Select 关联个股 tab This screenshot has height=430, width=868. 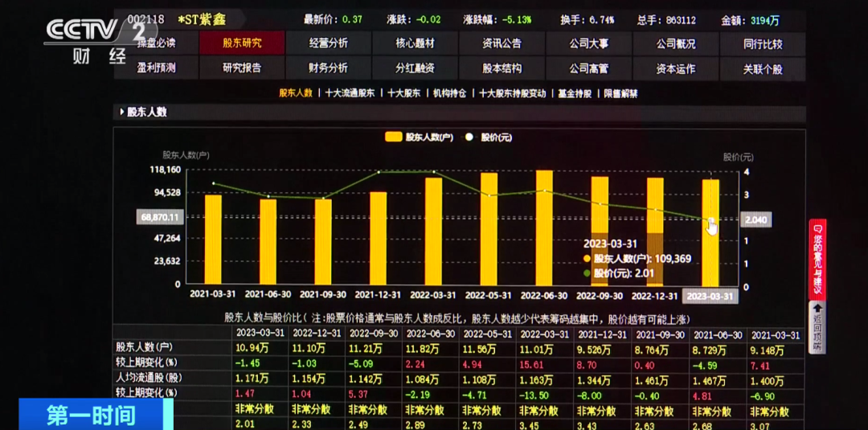pos(763,68)
